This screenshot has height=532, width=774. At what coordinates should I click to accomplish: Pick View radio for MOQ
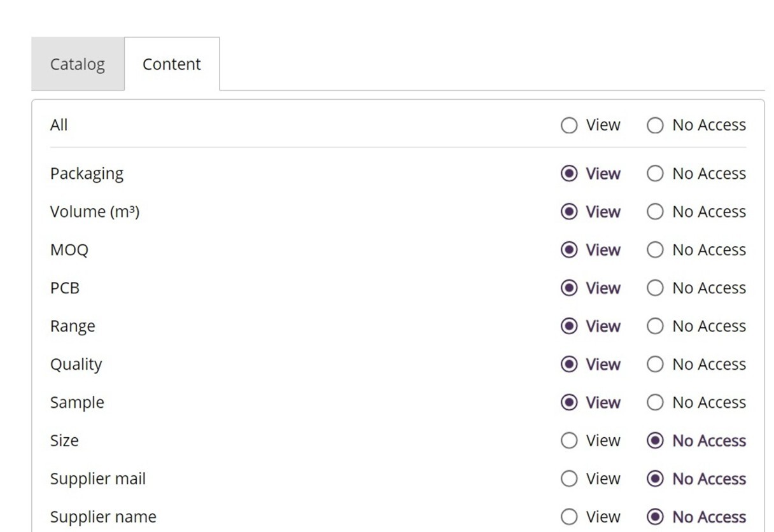pos(569,250)
